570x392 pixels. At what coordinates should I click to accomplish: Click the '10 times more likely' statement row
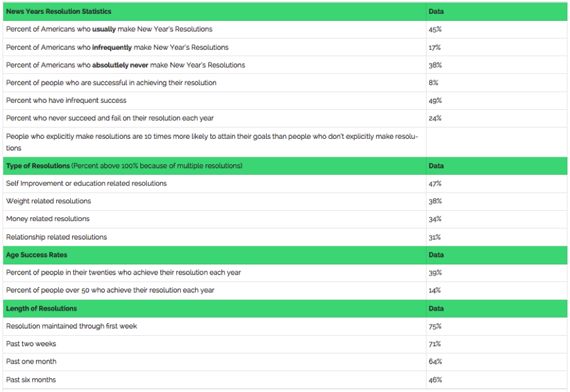click(285, 142)
